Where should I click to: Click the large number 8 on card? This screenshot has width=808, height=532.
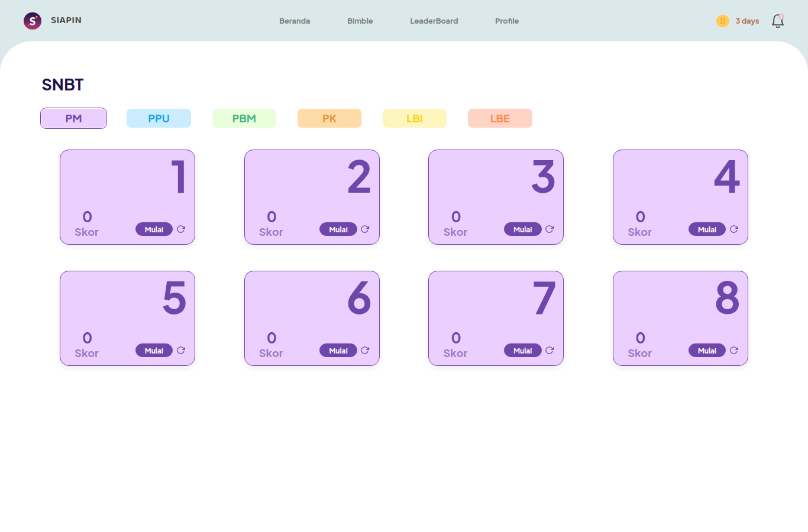tap(727, 298)
